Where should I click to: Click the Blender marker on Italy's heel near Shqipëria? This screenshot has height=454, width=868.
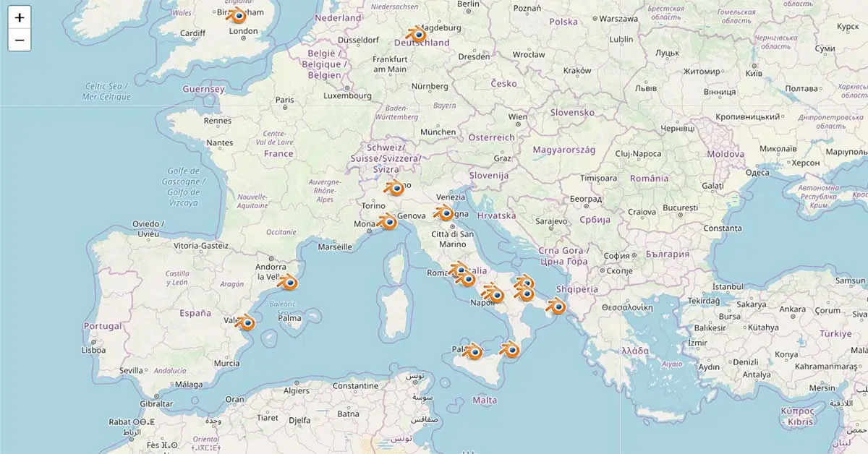point(557,307)
